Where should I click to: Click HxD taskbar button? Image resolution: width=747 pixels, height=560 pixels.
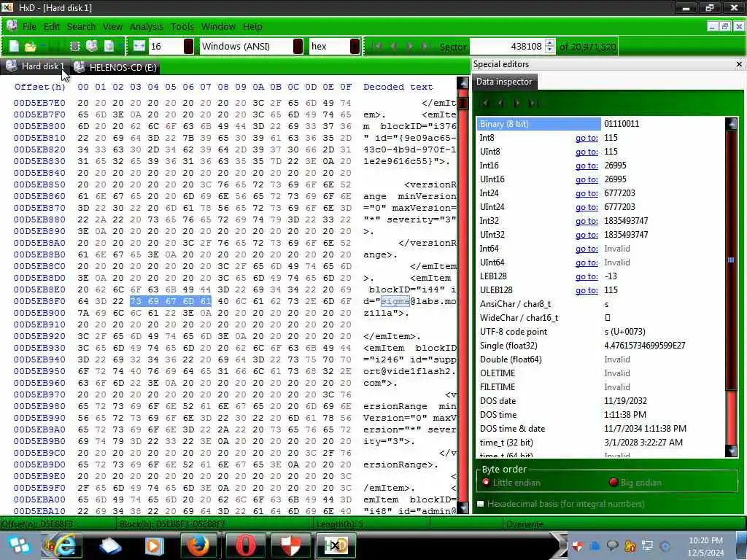pyautogui.click(x=336, y=545)
